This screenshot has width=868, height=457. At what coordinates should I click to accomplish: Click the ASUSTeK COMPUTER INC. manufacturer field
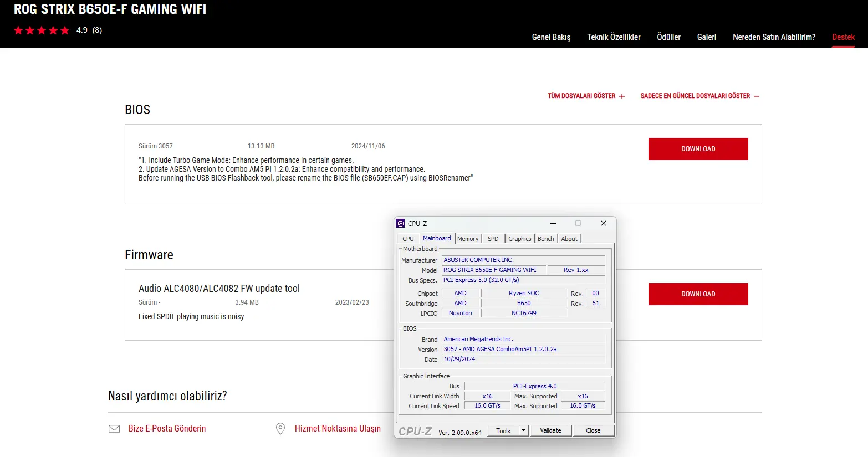coord(524,260)
